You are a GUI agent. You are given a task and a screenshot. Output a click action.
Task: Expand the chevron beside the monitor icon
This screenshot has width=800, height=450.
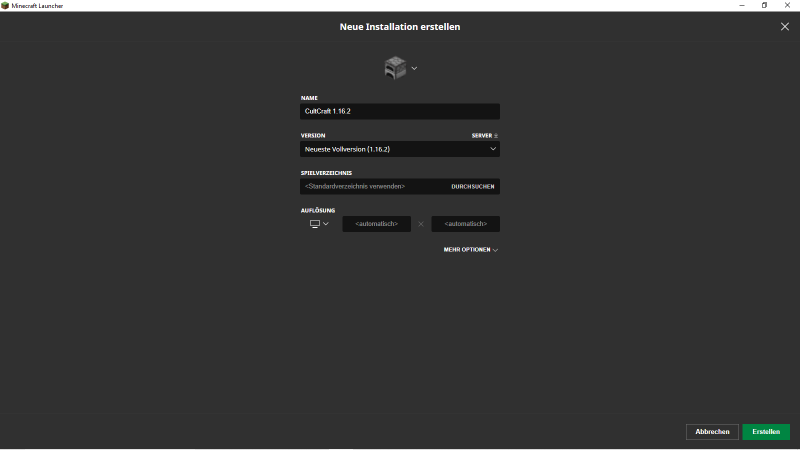(x=326, y=224)
